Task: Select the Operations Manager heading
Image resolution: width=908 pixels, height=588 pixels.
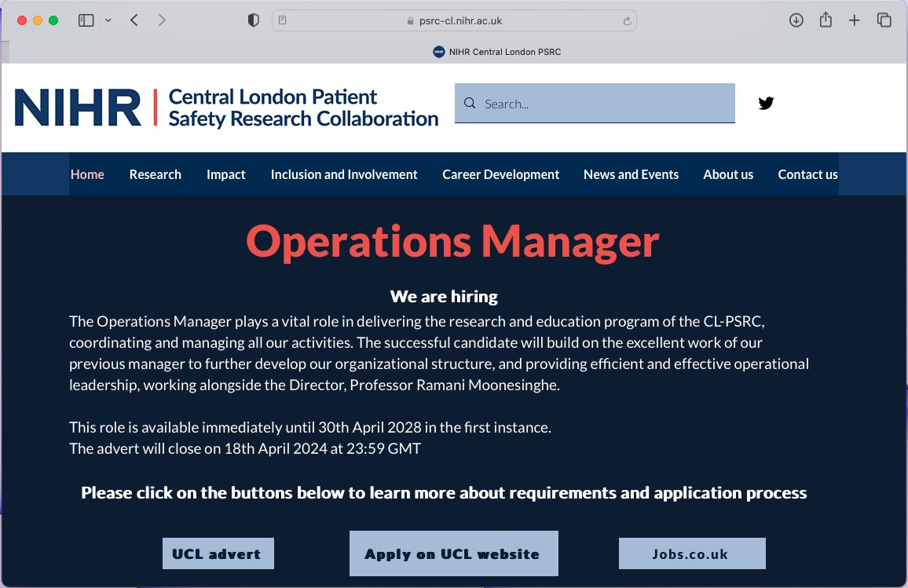Action: [x=453, y=242]
